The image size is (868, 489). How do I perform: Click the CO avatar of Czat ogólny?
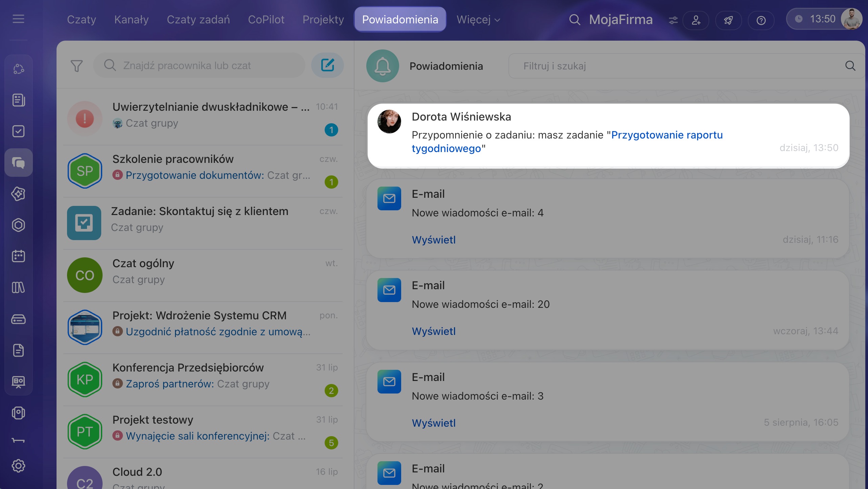[x=85, y=275]
